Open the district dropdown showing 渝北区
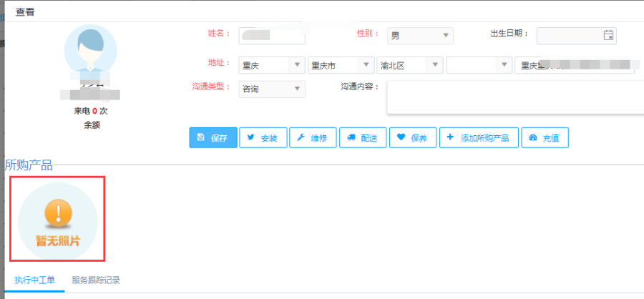 [410, 65]
